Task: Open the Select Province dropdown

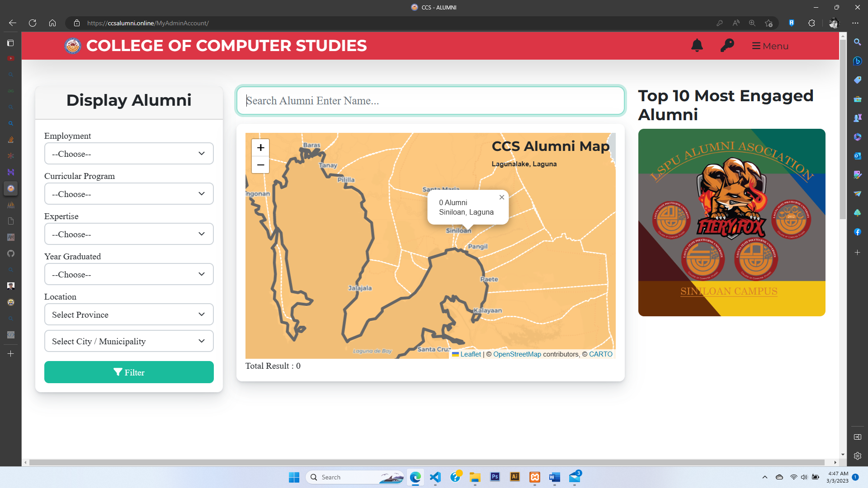Action: (129, 315)
